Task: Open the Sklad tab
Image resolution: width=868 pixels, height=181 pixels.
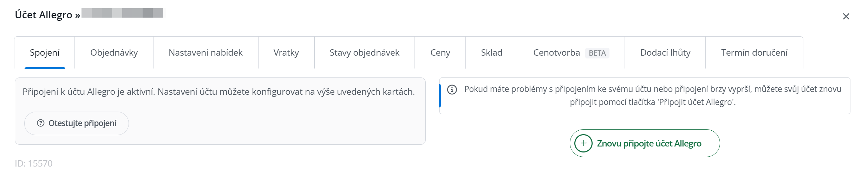Action: pos(492,52)
